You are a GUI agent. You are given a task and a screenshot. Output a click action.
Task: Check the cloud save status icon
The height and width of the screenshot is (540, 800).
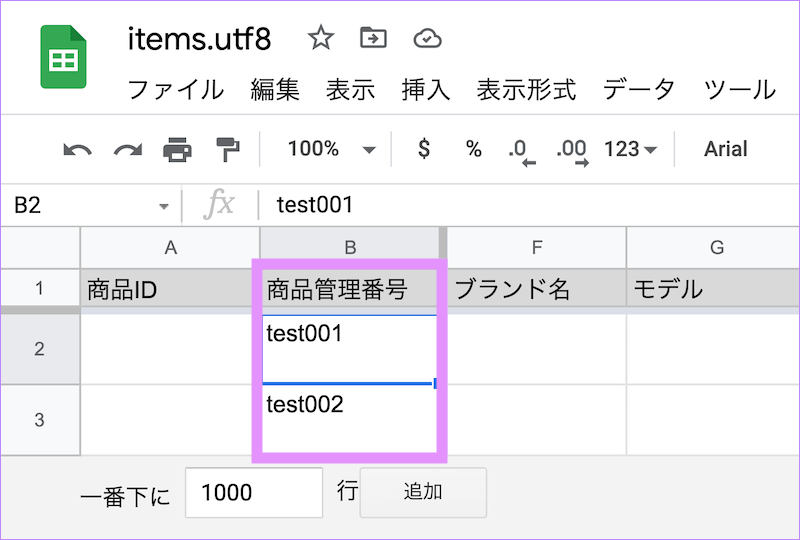(x=427, y=39)
